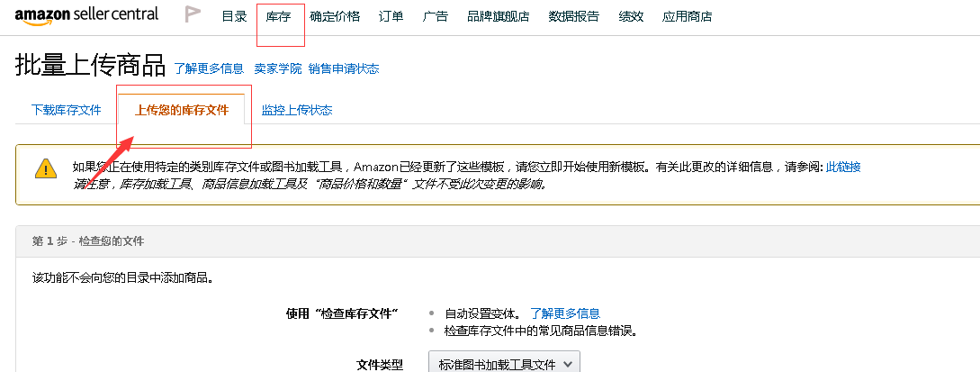This screenshot has height=372, width=980.
Task: Expand the 标准图书加载工具文件 file type dropdown
Action: point(504,363)
